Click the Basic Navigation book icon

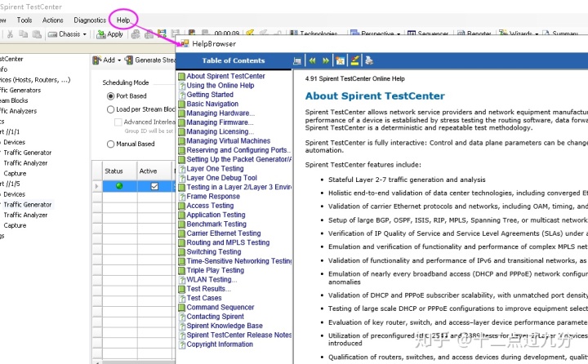pos(182,104)
